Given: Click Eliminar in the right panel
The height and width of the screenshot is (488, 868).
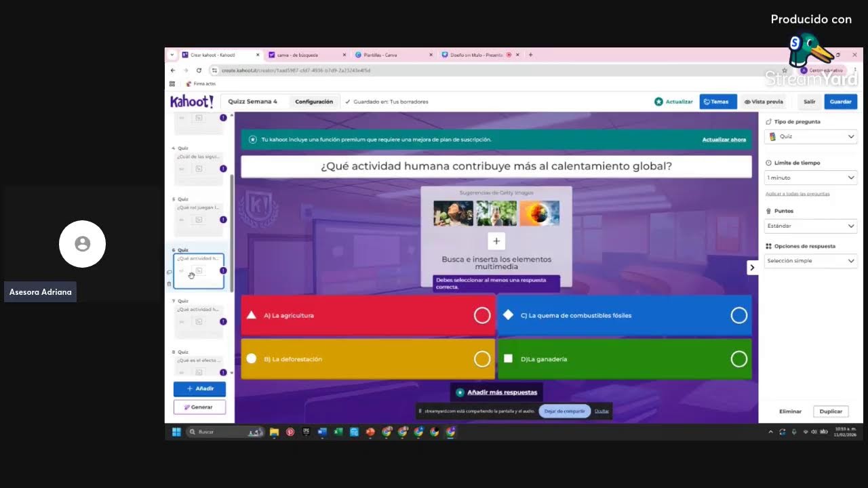Looking at the screenshot, I should point(790,411).
